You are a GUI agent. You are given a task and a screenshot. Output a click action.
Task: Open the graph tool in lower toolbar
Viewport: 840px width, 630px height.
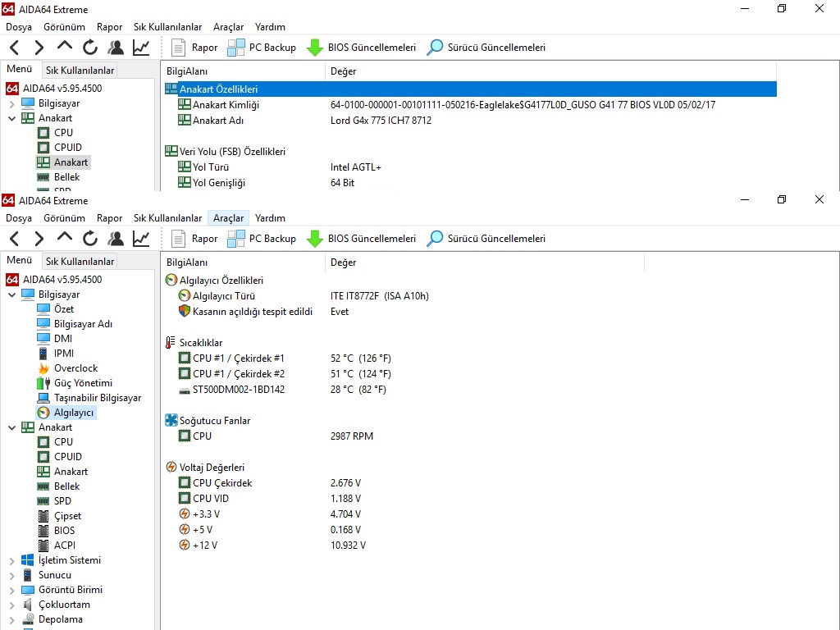141,239
